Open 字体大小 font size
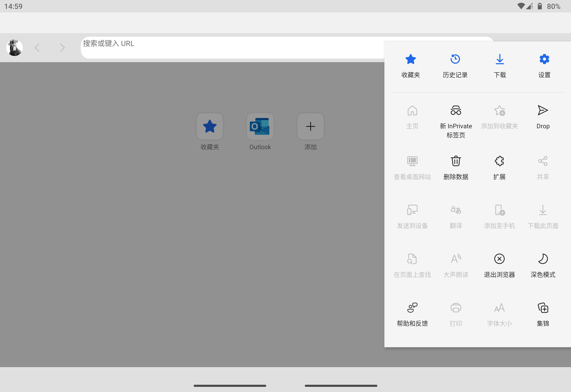Screen dimensions: 571x392 (x=499, y=315)
